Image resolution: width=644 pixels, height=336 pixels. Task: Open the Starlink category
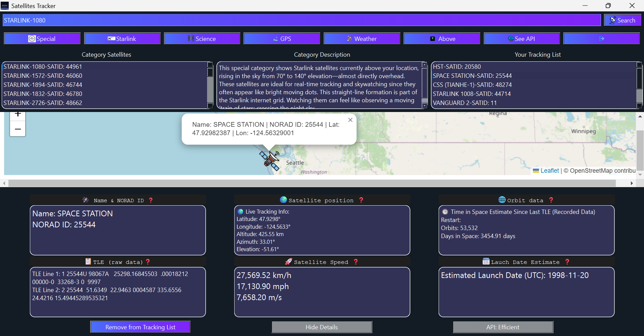[x=122, y=39]
